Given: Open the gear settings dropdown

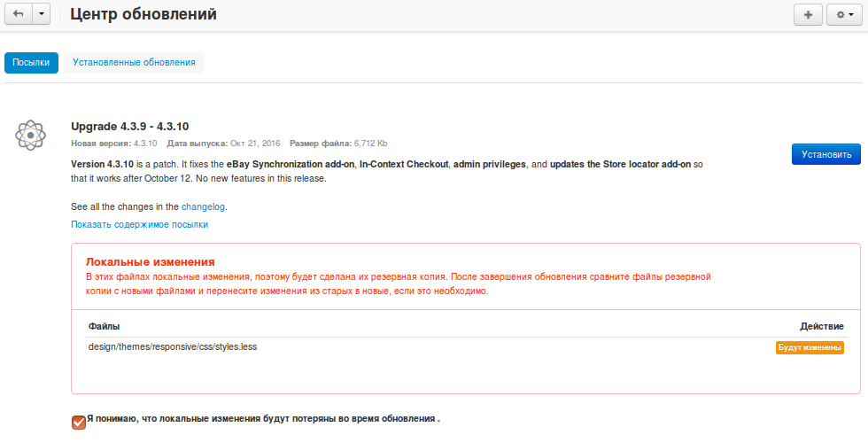Looking at the screenshot, I should click(845, 15).
